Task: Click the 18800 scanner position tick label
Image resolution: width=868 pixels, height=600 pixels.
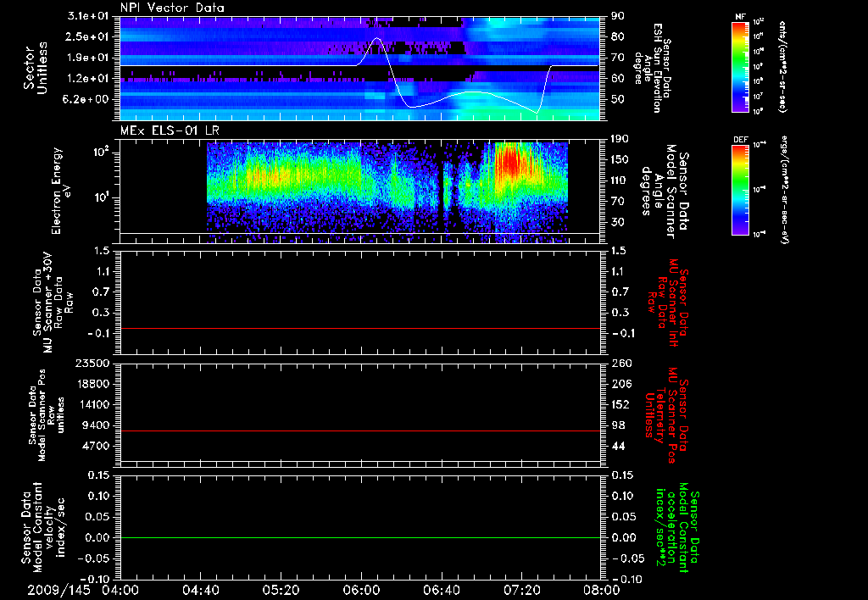Action: click(x=93, y=384)
